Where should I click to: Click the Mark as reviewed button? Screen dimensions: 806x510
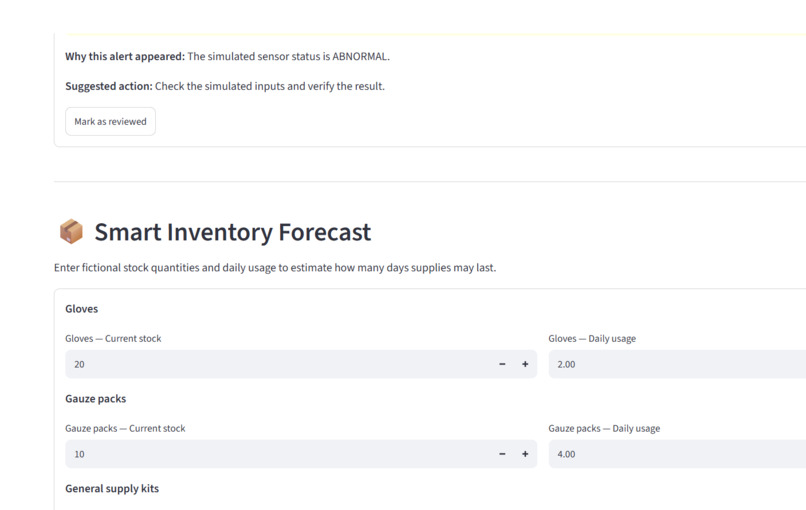tap(110, 121)
